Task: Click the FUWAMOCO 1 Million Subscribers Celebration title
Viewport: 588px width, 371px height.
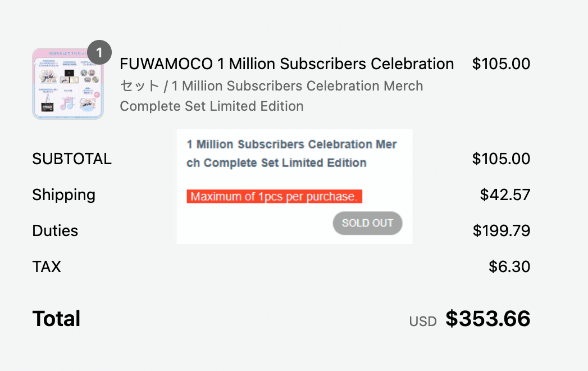Action: 286,64
